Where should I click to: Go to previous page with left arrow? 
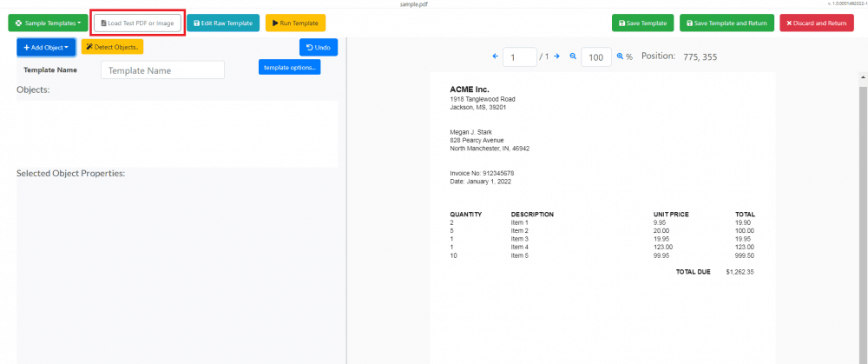[496, 56]
